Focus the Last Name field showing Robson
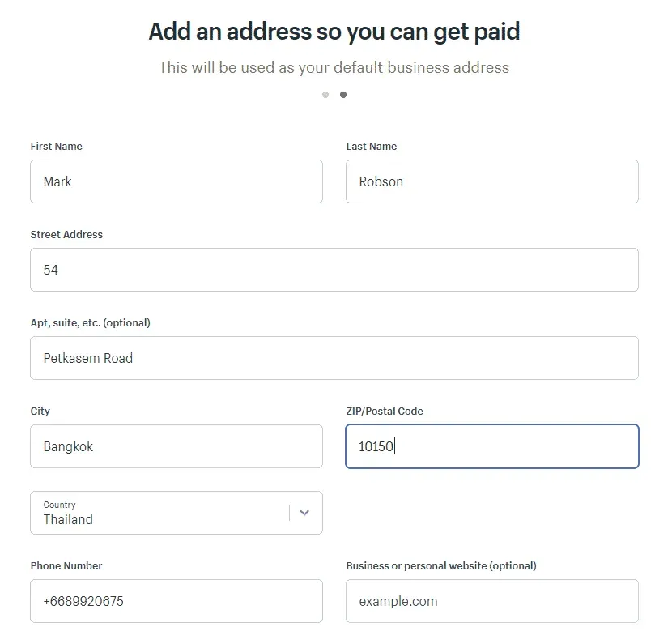This screenshot has height=644, width=672. click(491, 181)
